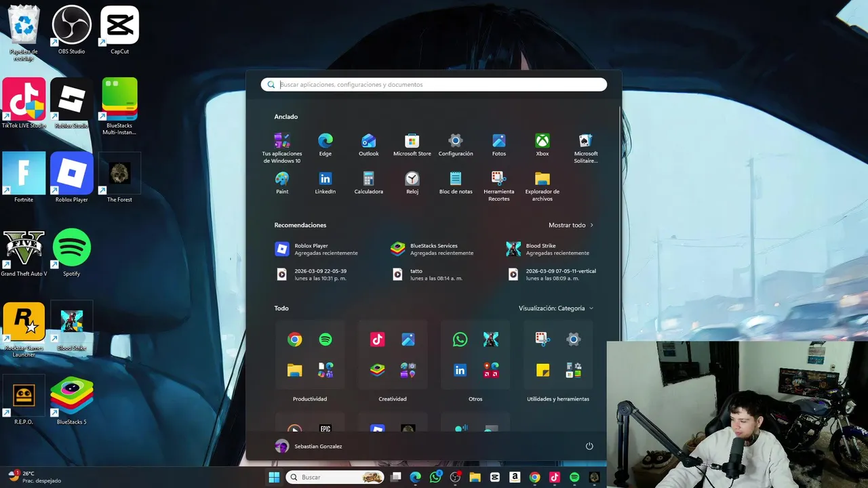
Task: Open Spotify in the Productividad category
Action: (325, 340)
